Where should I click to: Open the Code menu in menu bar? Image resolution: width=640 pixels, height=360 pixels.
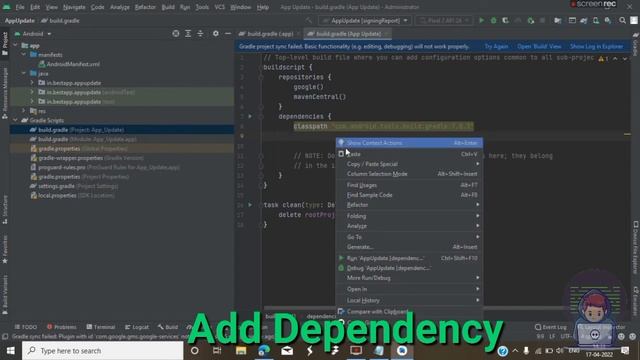point(98,7)
